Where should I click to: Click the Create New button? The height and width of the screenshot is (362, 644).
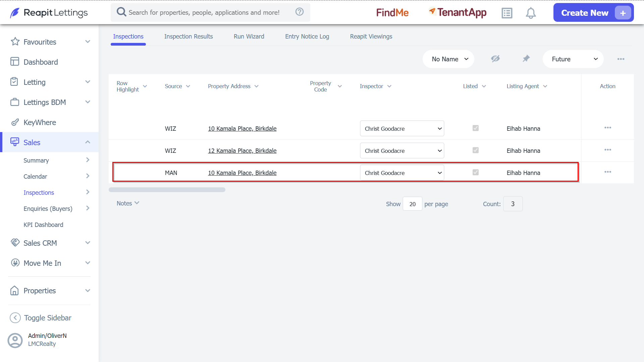593,13
